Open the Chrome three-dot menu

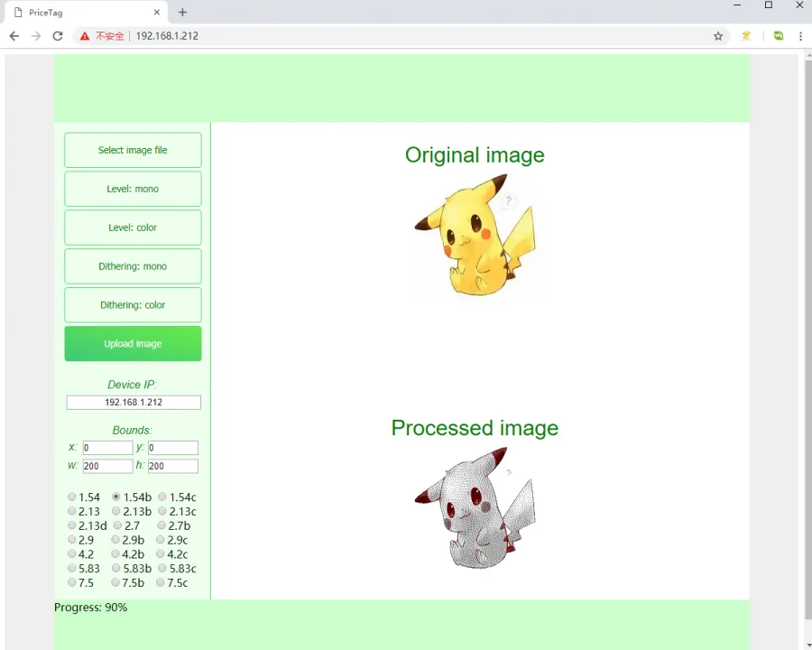tap(800, 36)
